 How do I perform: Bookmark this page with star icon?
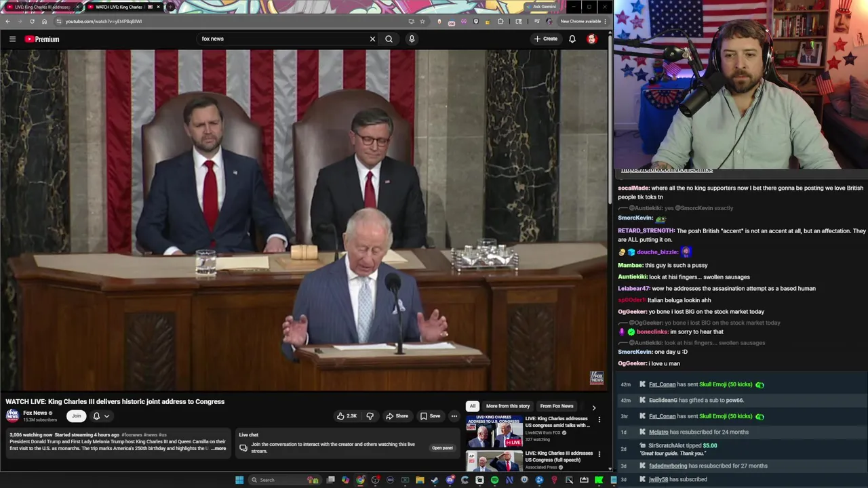[422, 21]
